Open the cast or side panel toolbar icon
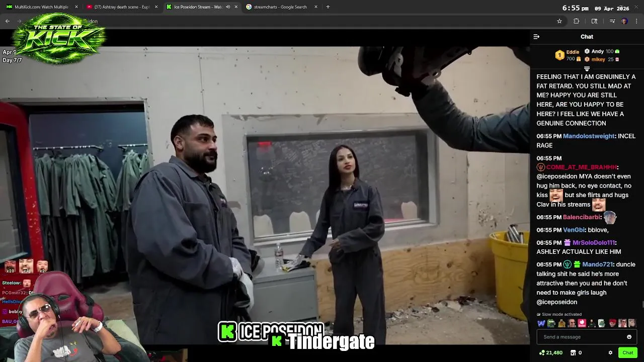Screen dimensions: 644x362 (594, 21)
